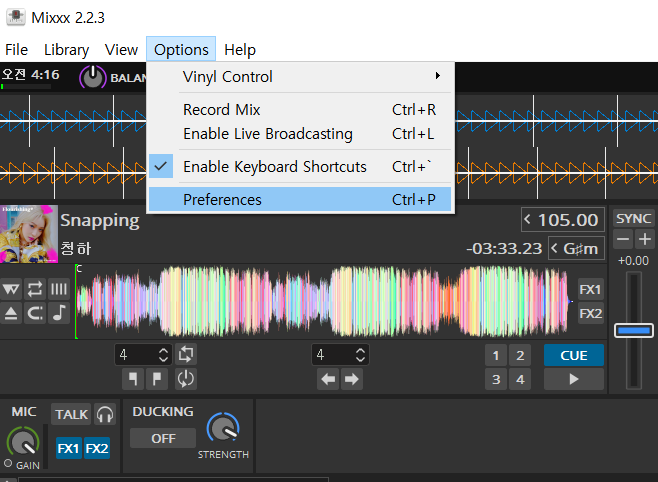658x482 pixels.
Task: Decrease pitch with the minus button
Action: (x=623, y=240)
